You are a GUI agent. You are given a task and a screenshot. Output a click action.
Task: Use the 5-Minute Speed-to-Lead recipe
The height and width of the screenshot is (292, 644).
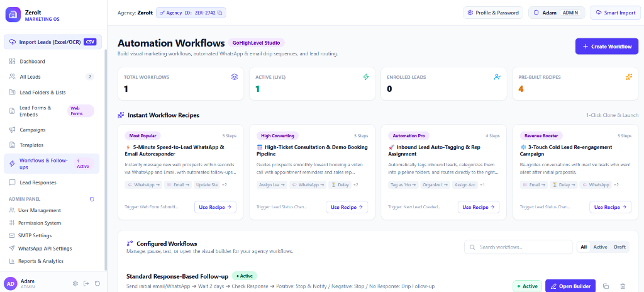(x=215, y=207)
